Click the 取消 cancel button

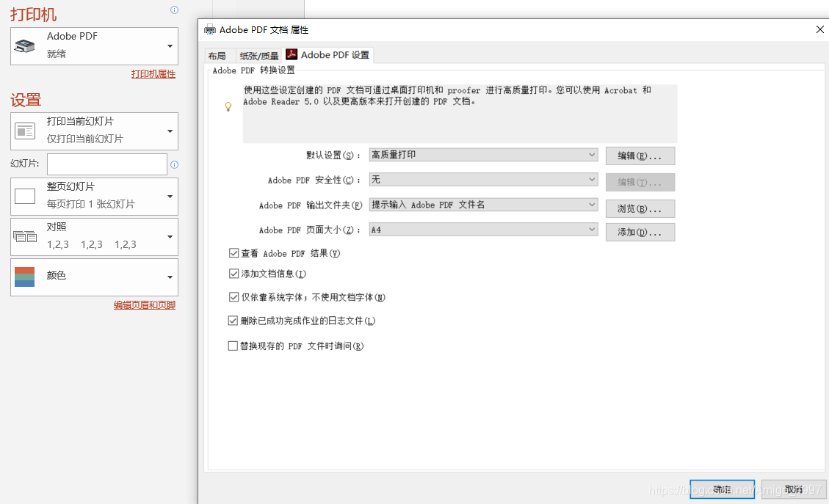pyautogui.click(x=794, y=489)
